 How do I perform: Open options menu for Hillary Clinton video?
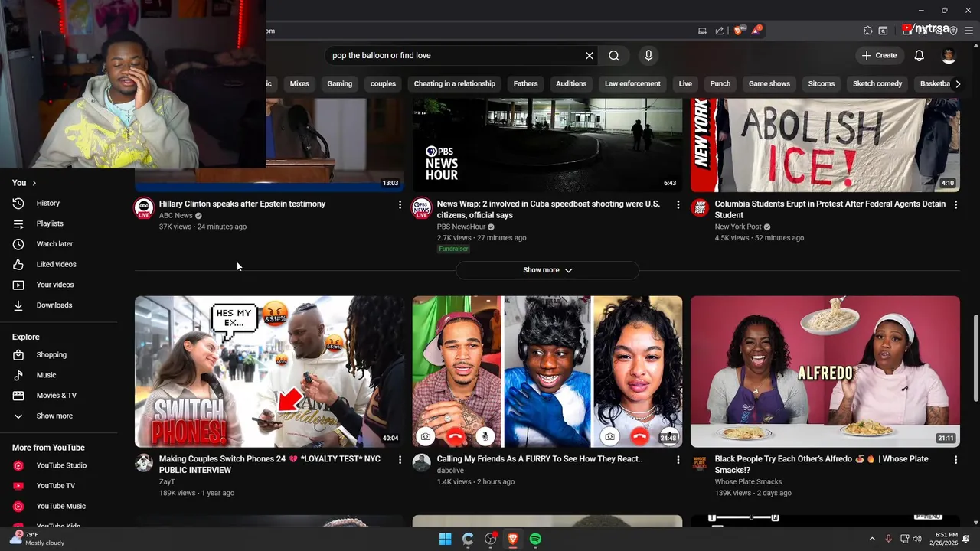pyautogui.click(x=400, y=204)
